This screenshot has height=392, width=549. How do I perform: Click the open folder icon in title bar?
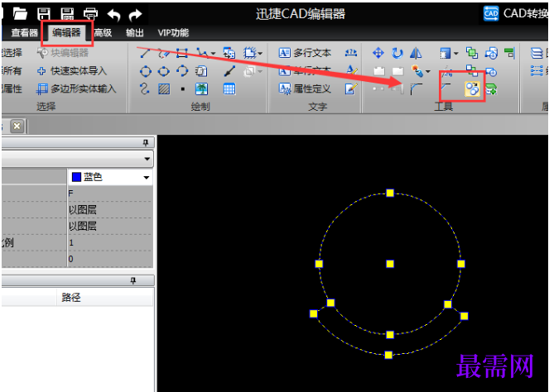20,14
